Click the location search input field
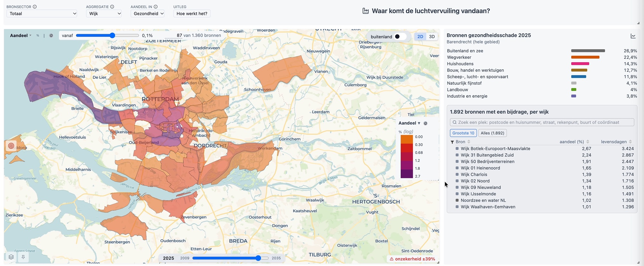 (x=542, y=122)
